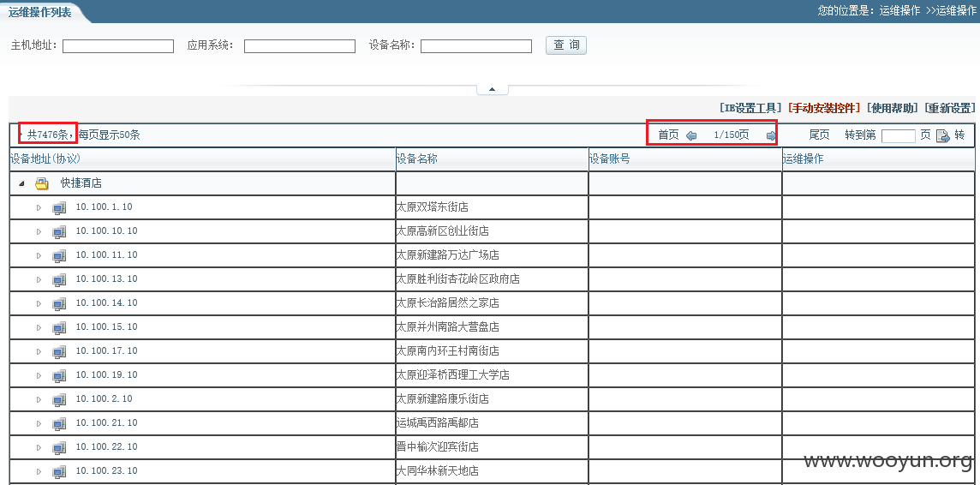Click the computer icon for 10.100.2.10
This screenshot has width=980, height=485.
pyautogui.click(x=59, y=399)
